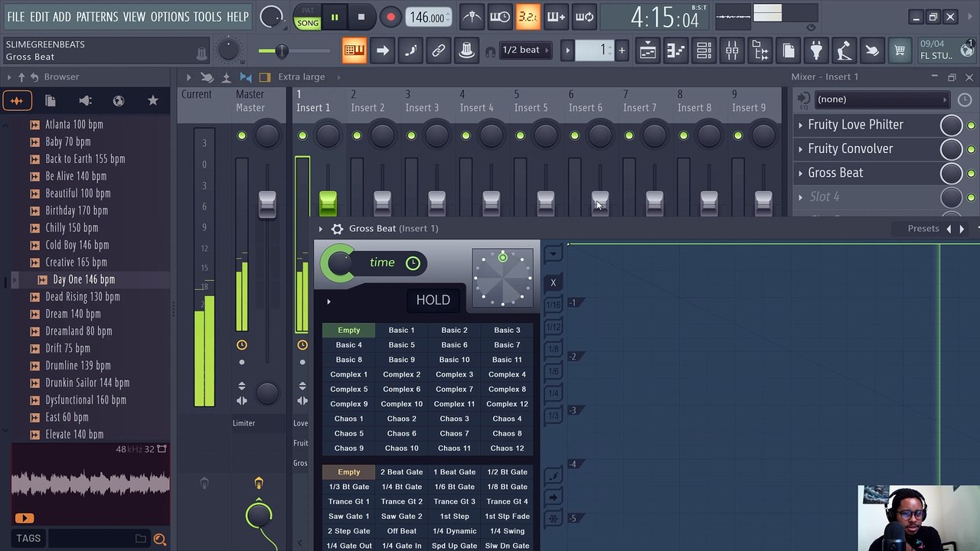The width and height of the screenshot is (980, 551).
Task: Toggle Fruity Love Philter enable LED
Action: pos(972,125)
